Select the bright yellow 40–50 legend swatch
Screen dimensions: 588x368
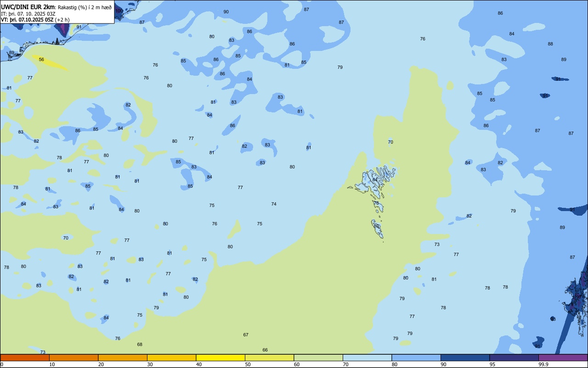220,357
